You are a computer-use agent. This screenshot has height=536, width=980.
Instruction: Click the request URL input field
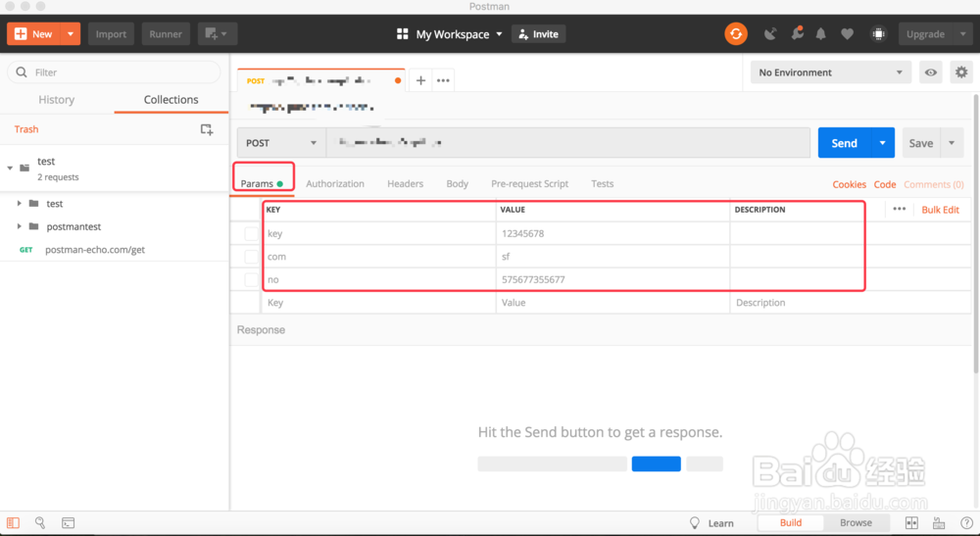pyautogui.click(x=568, y=143)
